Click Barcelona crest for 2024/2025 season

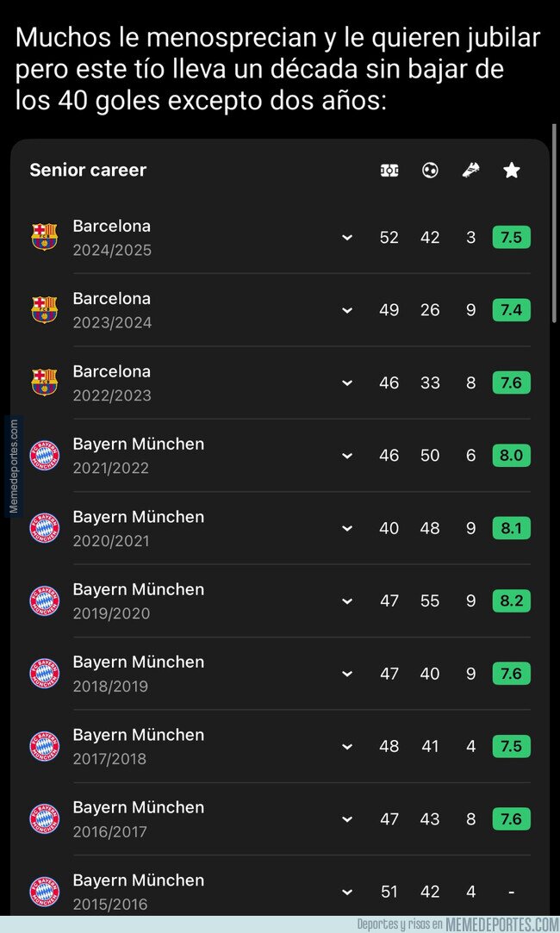coord(45,237)
